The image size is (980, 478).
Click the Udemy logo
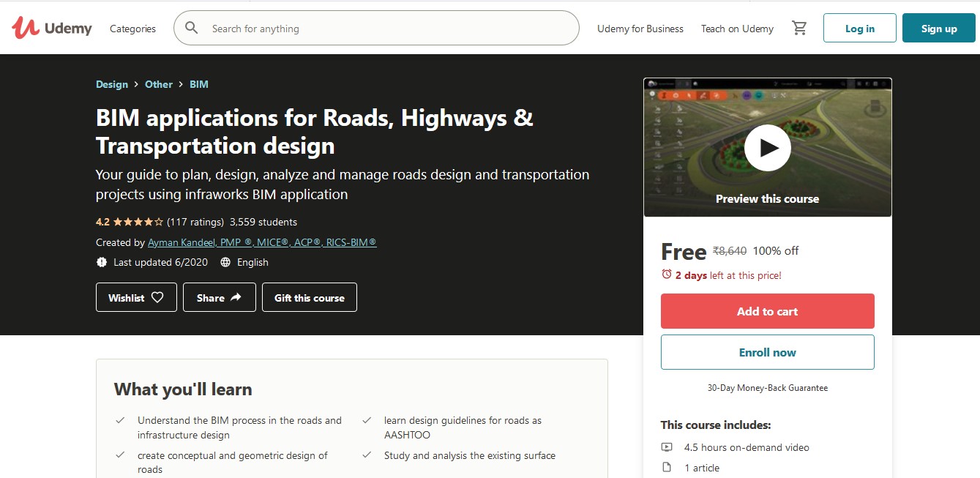[51, 29]
